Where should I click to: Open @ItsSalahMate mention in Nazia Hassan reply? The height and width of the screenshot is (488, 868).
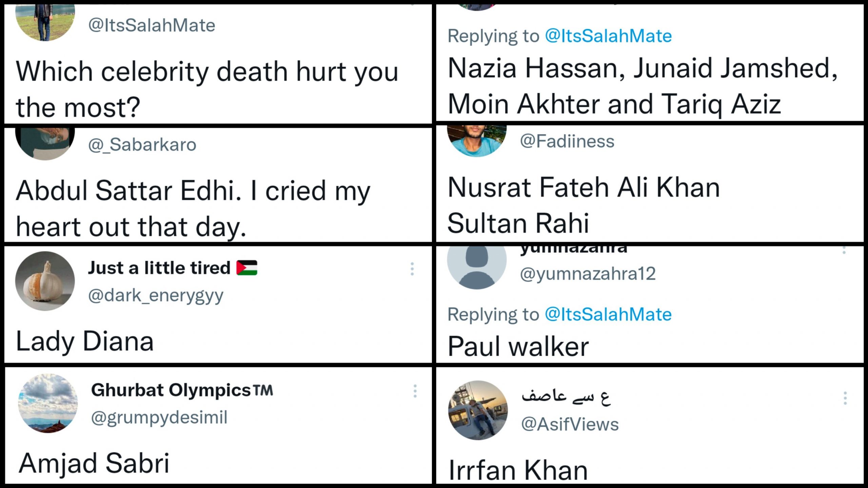point(608,36)
